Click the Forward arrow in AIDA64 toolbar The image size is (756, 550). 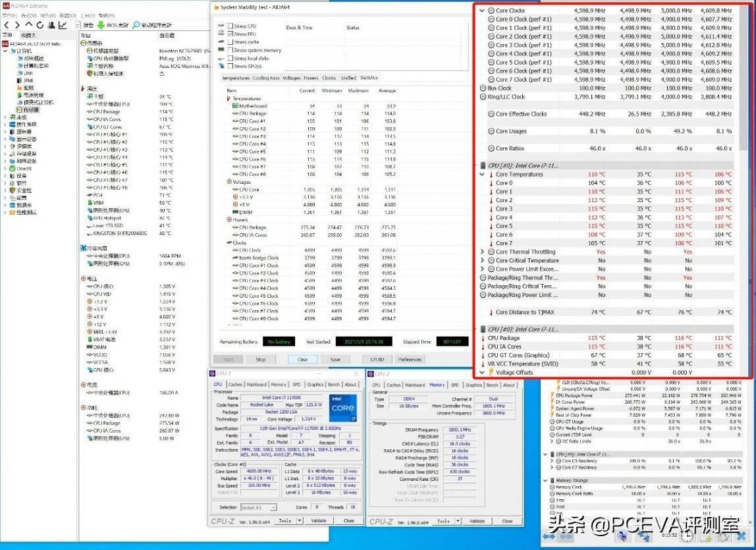click(17, 25)
